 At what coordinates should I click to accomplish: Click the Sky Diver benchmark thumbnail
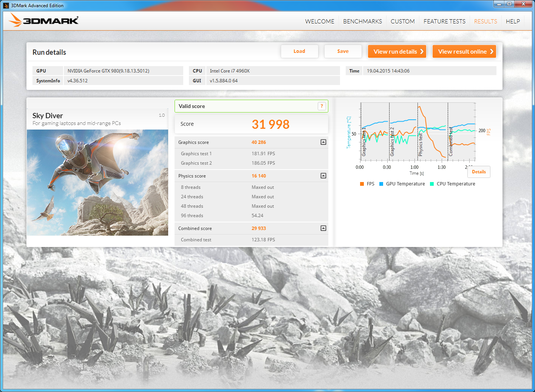point(97,182)
